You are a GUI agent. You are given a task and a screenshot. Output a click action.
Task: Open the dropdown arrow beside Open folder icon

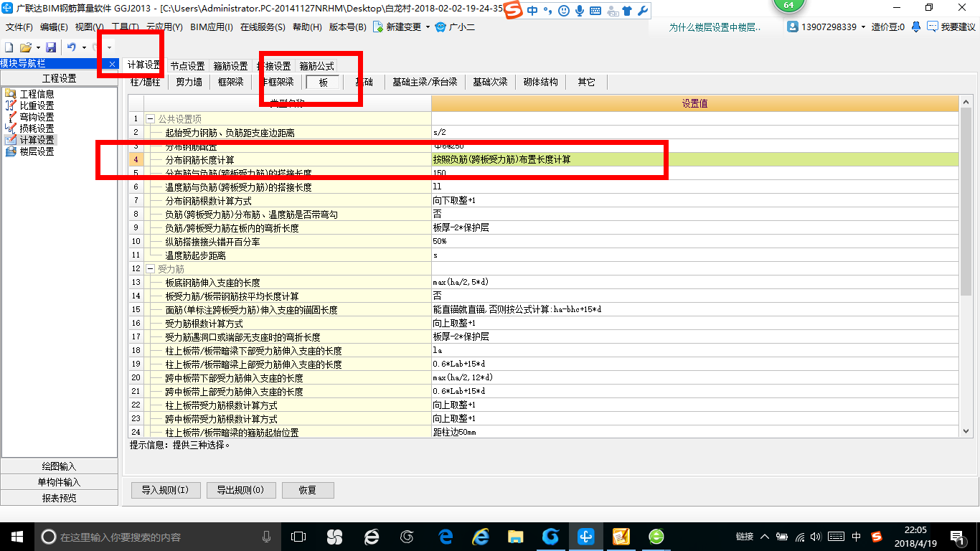(x=37, y=47)
